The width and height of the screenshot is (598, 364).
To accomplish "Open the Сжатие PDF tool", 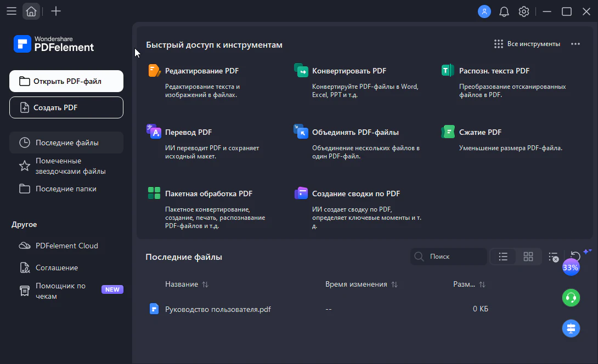I will click(x=480, y=132).
